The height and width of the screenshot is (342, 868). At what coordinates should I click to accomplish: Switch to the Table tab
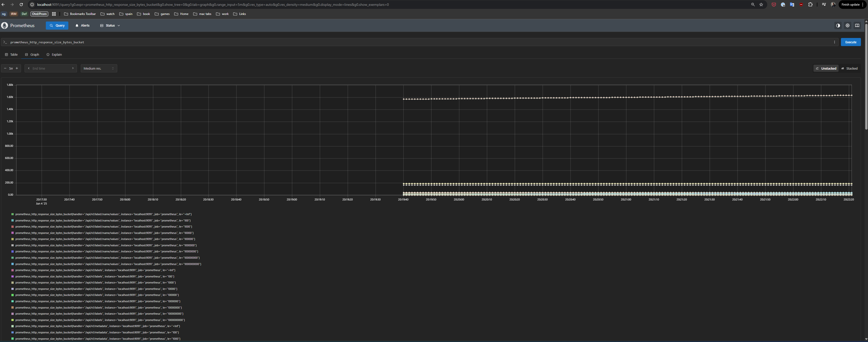11,55
